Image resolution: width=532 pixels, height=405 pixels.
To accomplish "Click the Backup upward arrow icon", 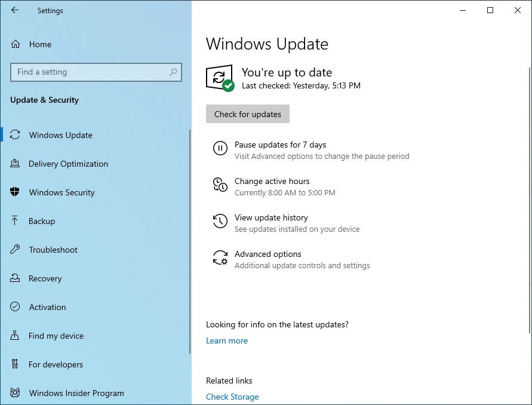I will [14, 220].
